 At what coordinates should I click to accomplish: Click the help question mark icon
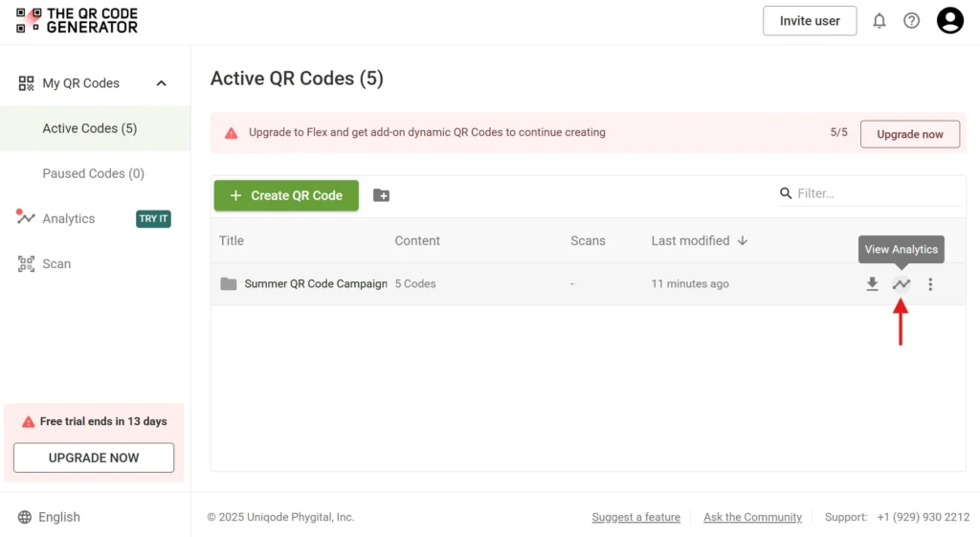coord(911,21)
